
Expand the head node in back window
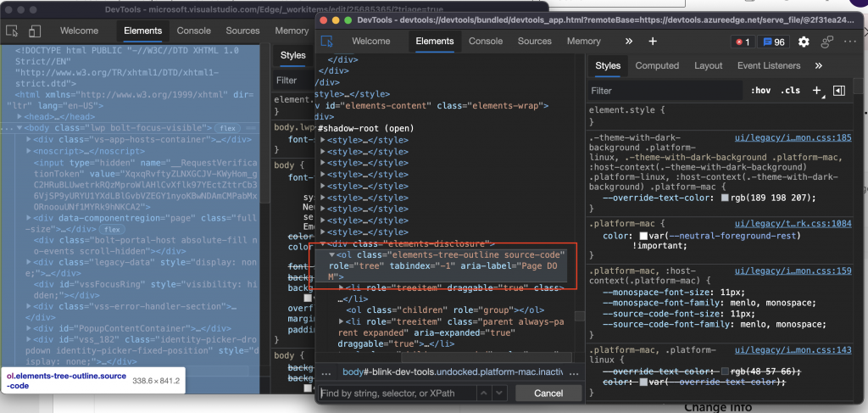coord(19,117)
